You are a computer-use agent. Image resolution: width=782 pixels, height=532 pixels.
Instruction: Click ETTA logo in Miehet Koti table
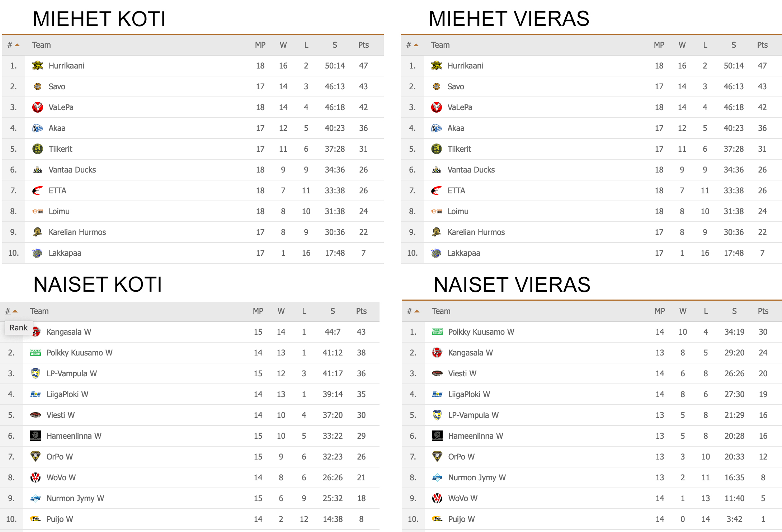click(38, 190)
